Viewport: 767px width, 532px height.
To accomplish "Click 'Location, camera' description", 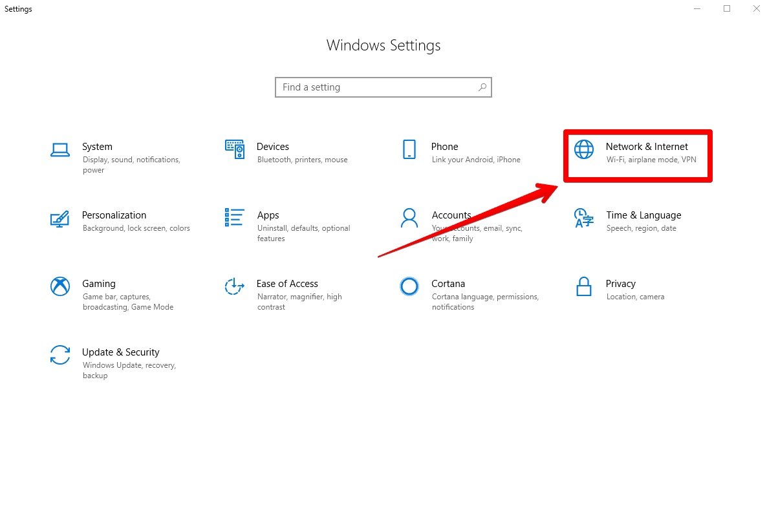I will point(635,296).
